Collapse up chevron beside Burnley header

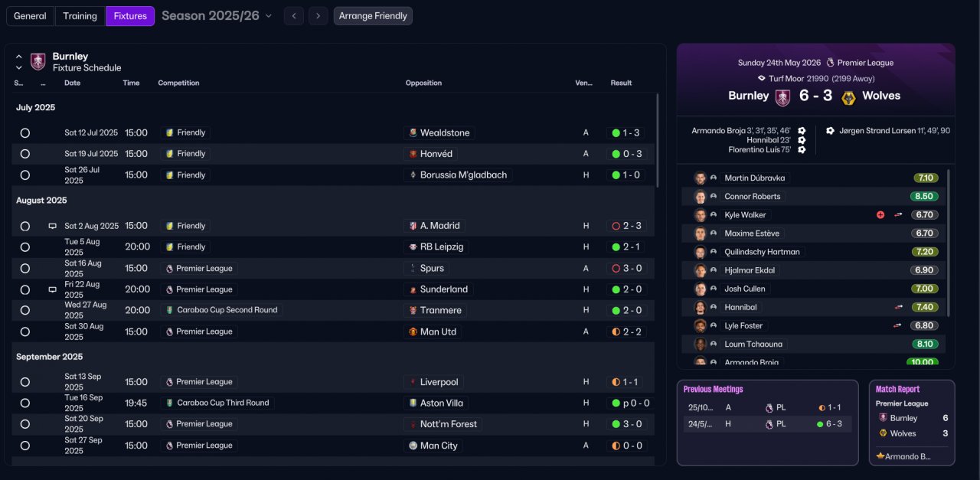[x=19, y=57]
